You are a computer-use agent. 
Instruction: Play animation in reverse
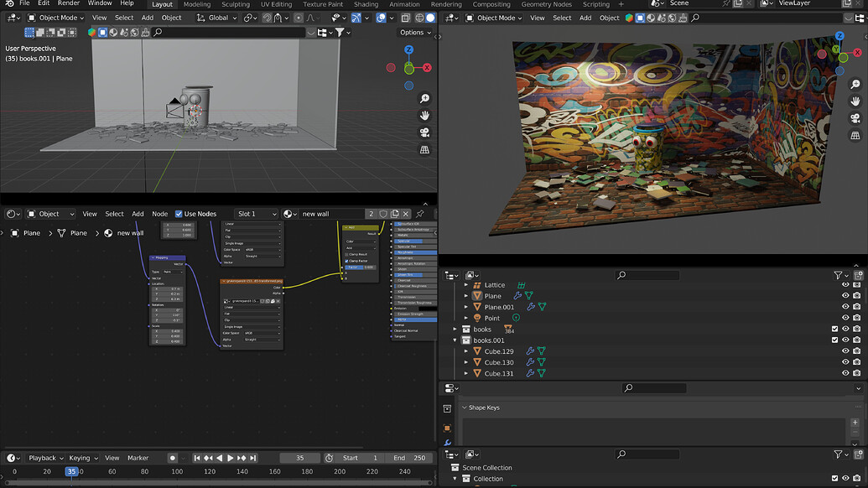point(219,458)
